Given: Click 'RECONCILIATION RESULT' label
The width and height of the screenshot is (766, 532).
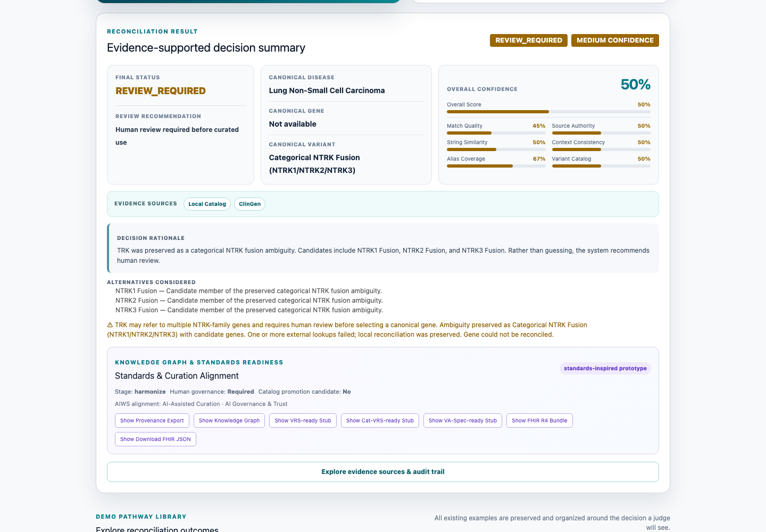Looking at the screenshot, I should [x=152, y=31].
